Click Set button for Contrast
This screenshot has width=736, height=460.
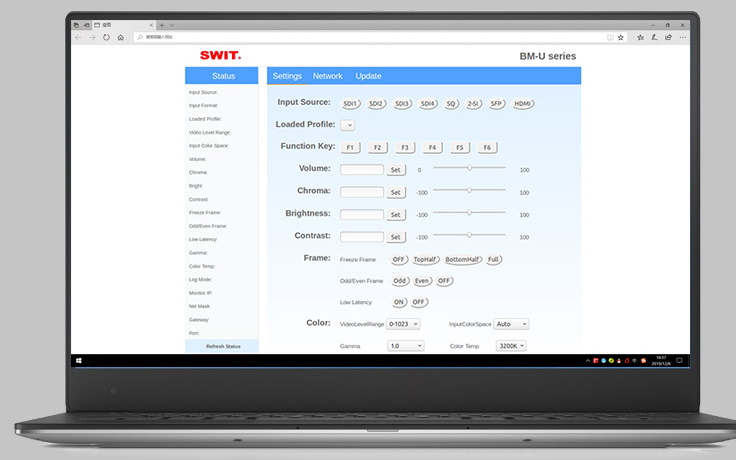click(396, 237)
